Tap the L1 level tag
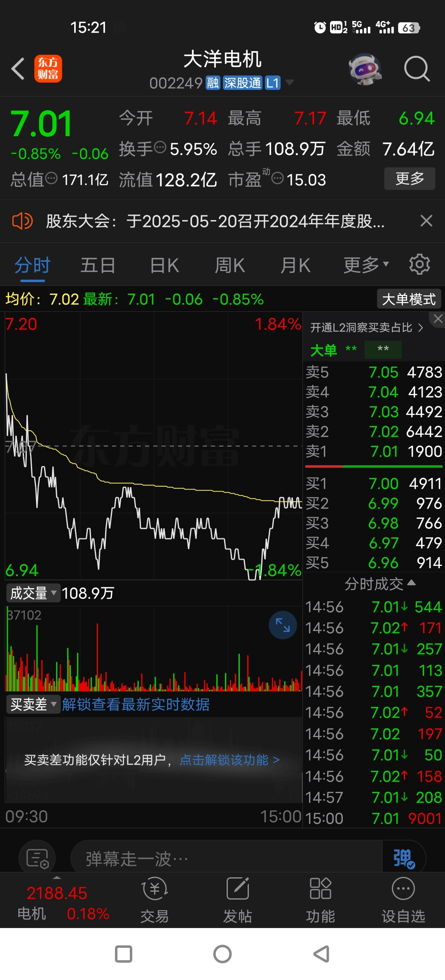Image resolution: width=445 pixels, height=980 pixels. point(272,83)
